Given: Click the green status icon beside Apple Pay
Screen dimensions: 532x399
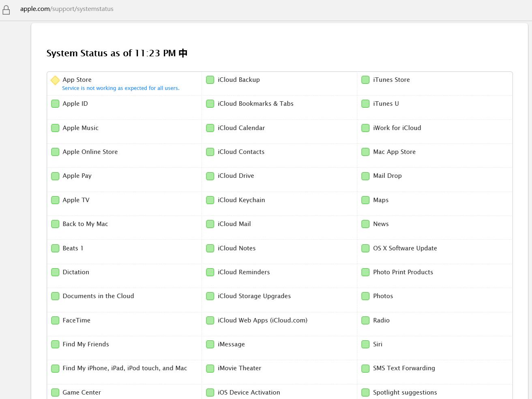Looking at the screenshot, I should click(55, 176).
